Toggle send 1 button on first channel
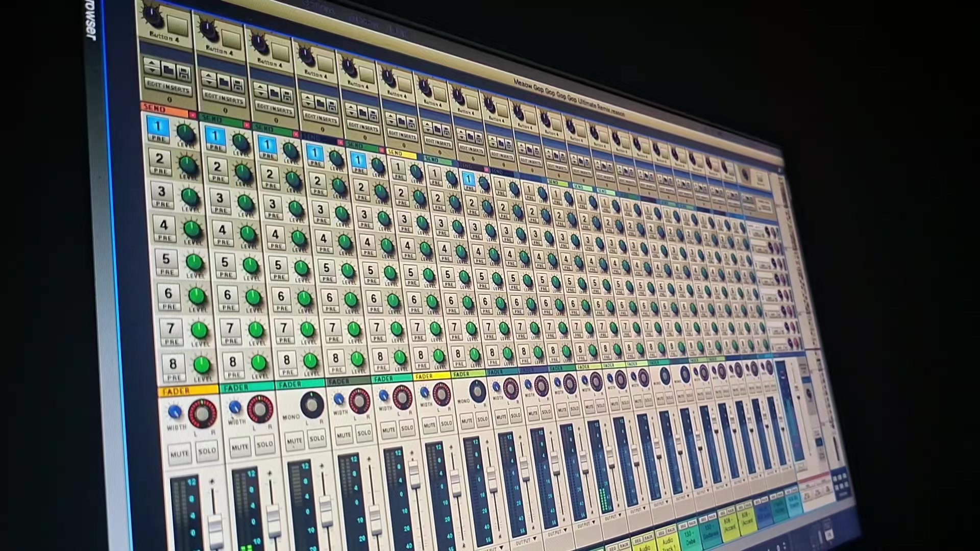 158,129
